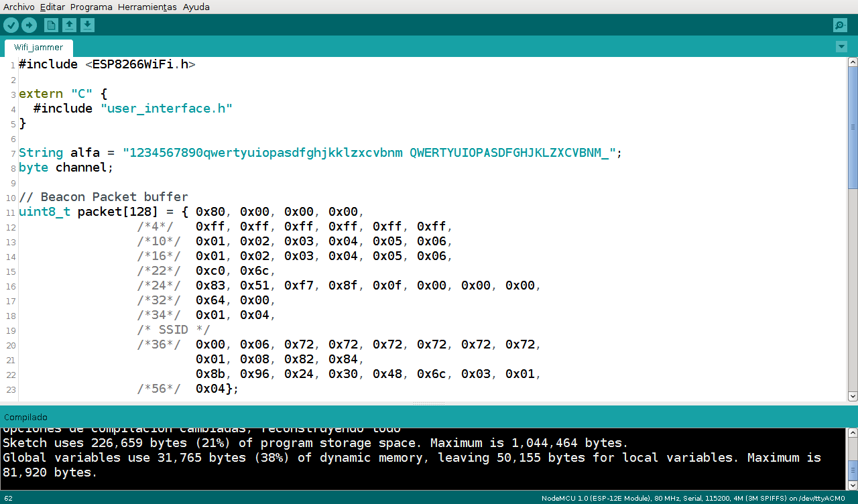Open a sketch with Open icon
This screenshot has height=504, width=858.
[x=69, y=25]
